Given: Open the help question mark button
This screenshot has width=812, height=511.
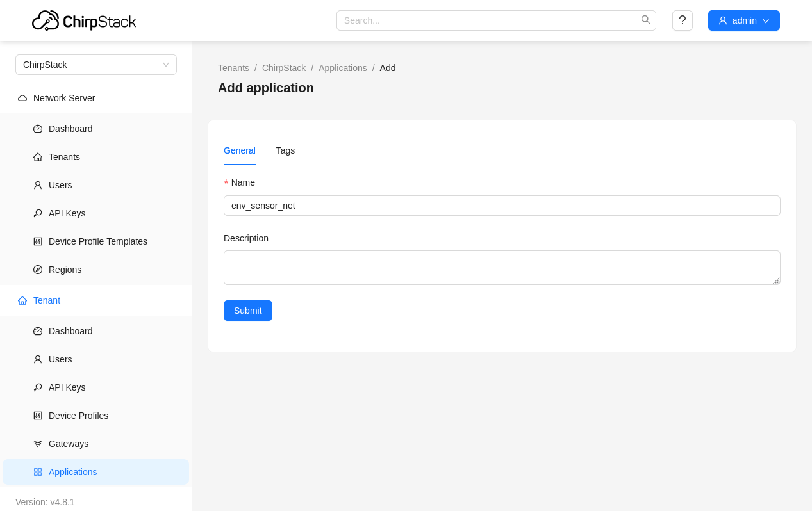Looking at the screenshot, I should (x=683, y=20).
